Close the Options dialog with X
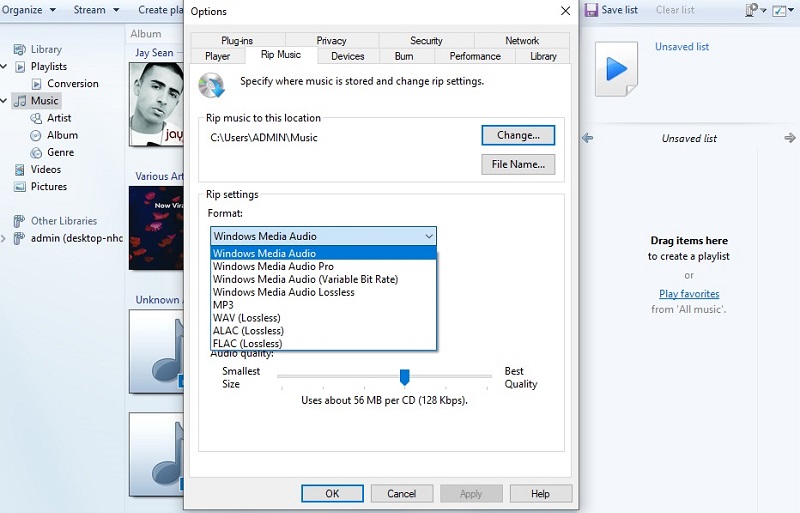800x513 pixels. point(565,11)
